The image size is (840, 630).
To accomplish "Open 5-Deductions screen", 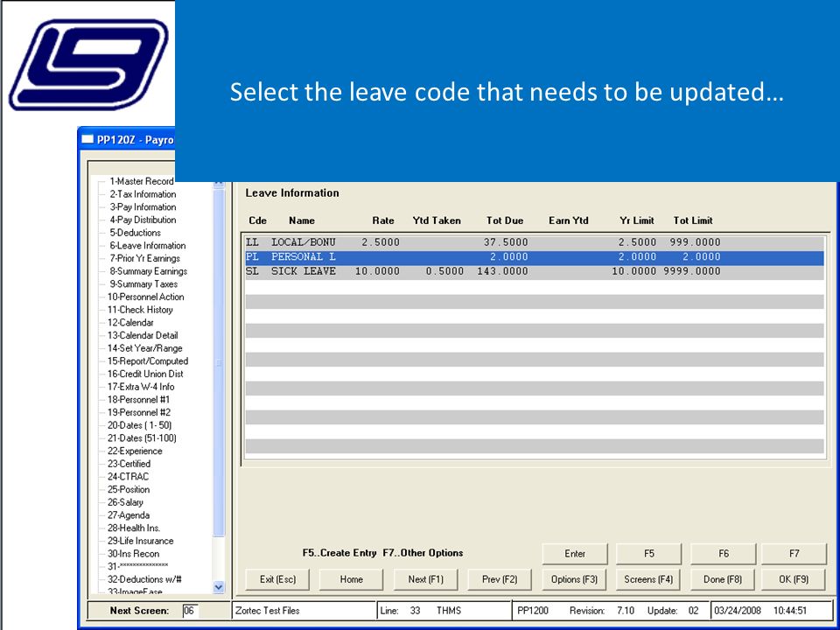I will [x=135, y=233].
